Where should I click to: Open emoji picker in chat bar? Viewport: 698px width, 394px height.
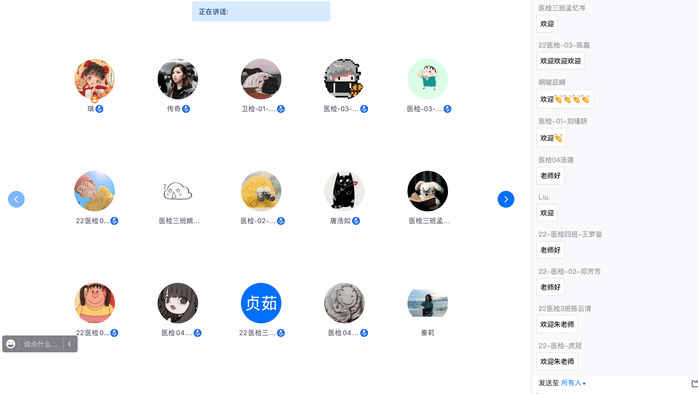[11, 344]
